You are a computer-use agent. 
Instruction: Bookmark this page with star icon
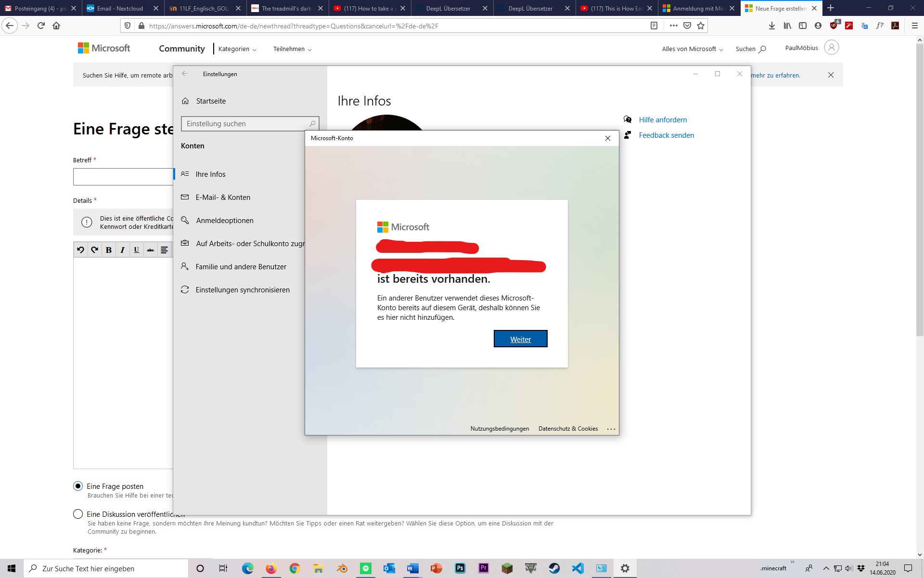701,26
